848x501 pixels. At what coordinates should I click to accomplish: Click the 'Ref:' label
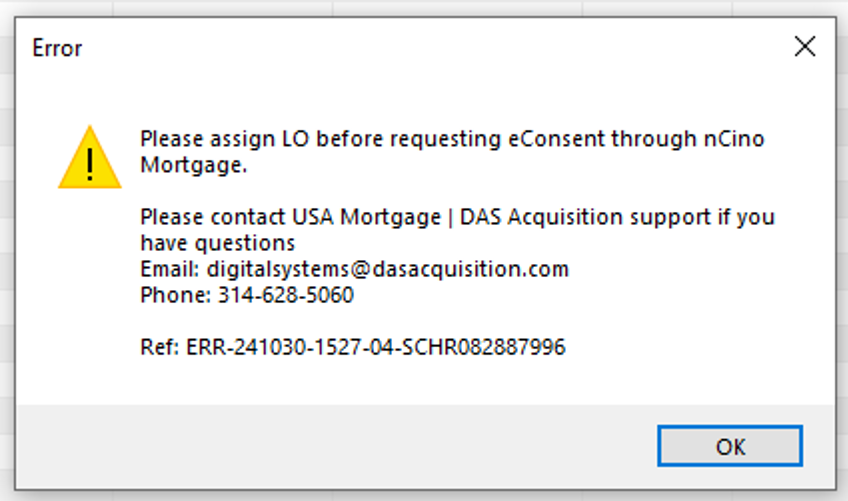point(160,347)
